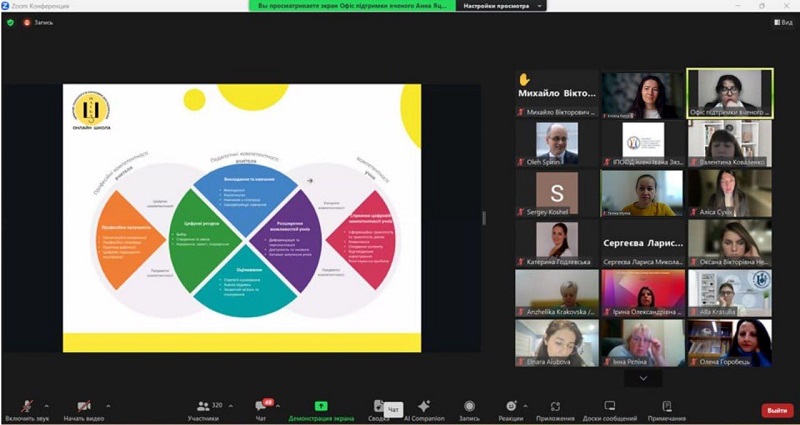Click green shield encryption icon
The image size is (800, 425).
pos(10,22)
